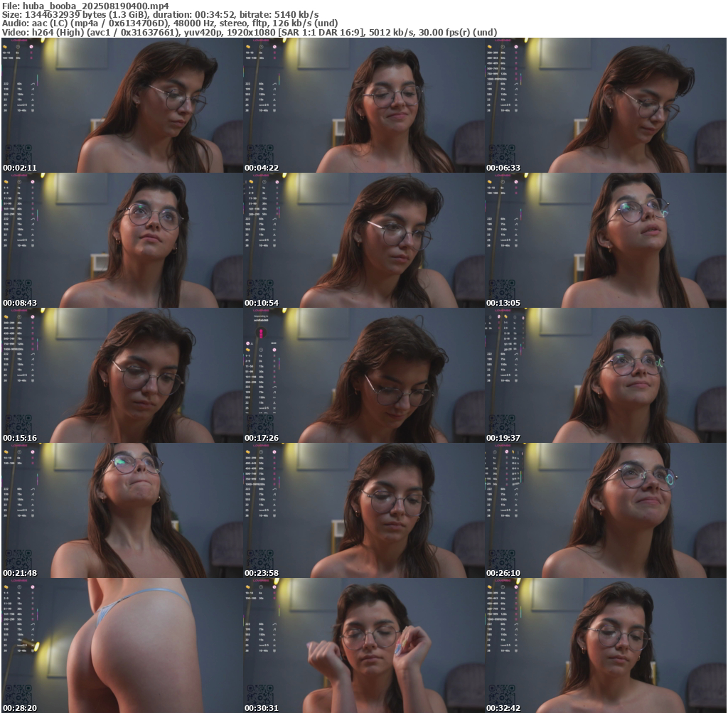728x713 pixels.
Task: Click the header line starting with 'File:'
Action: click(85, 6)
